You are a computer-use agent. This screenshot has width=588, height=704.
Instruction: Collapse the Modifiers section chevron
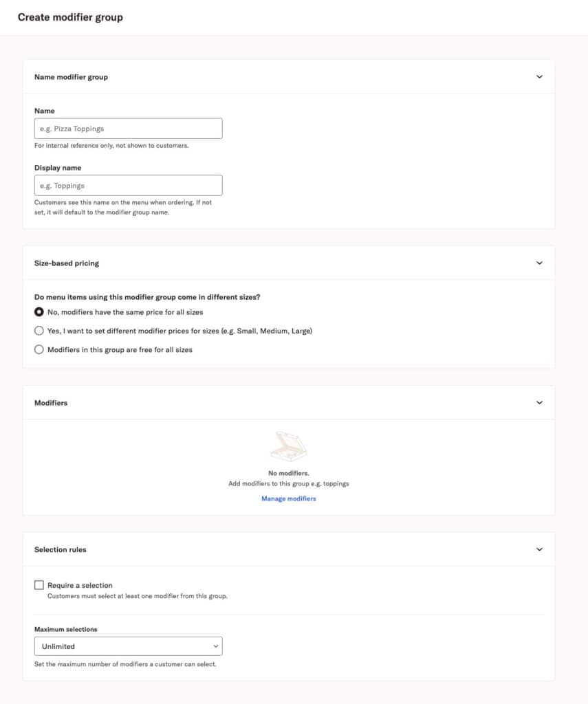point(540,402)
